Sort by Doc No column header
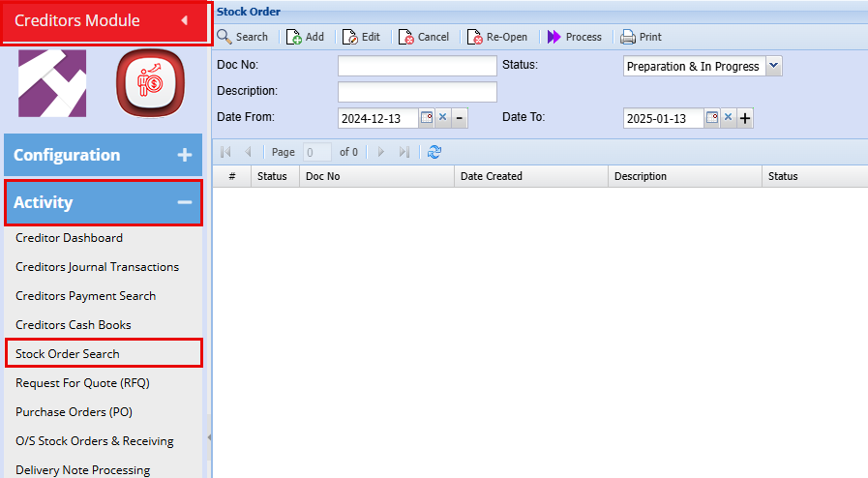This screenshot has width=868, height=478. 377,176
